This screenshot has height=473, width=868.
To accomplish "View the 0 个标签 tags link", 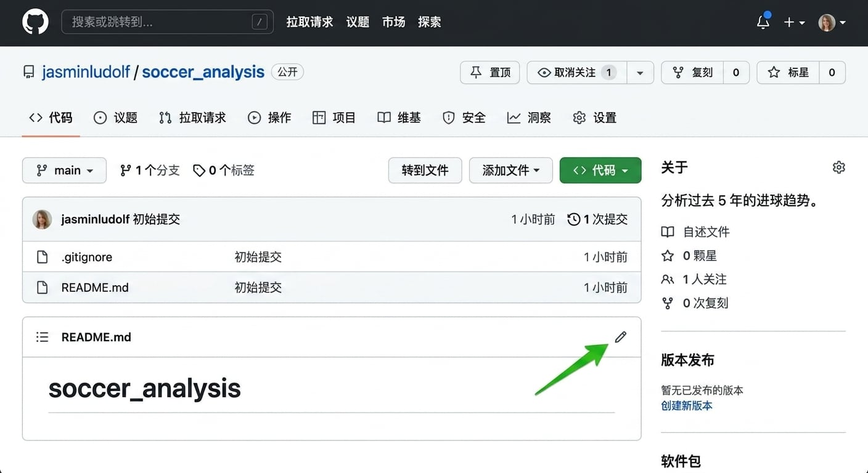I will [224, 171].
